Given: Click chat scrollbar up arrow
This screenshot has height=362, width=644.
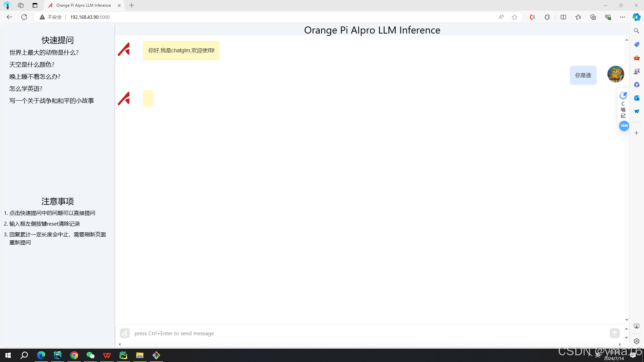Looking at the screenshot, I should (626, 40).
